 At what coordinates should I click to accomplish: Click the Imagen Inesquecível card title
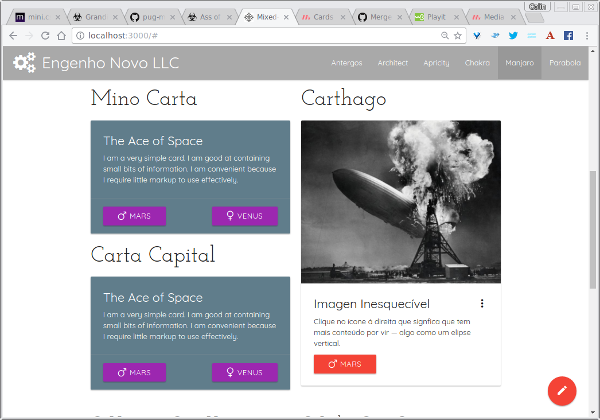[x=372, y=304]
